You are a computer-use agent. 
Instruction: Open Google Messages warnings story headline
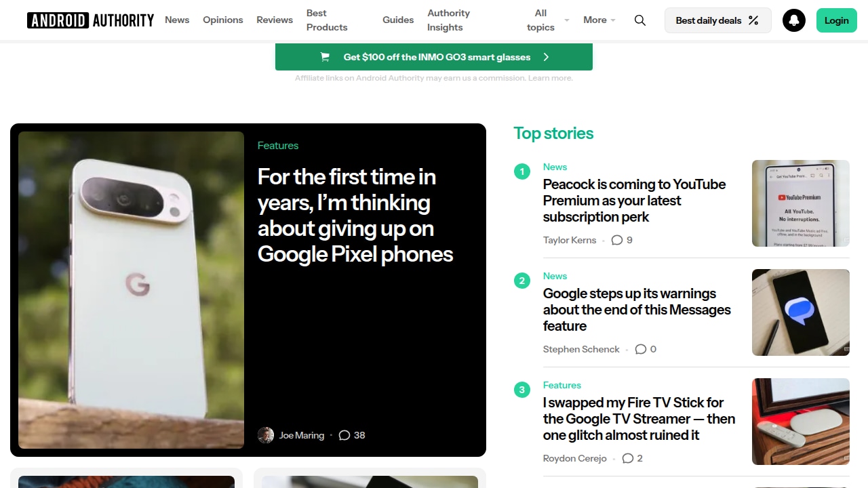coord(637,310)
